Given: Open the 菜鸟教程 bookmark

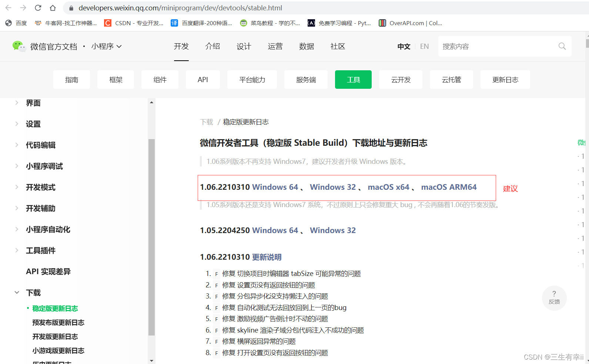Looking at the screenshot, I should [270, 23].
